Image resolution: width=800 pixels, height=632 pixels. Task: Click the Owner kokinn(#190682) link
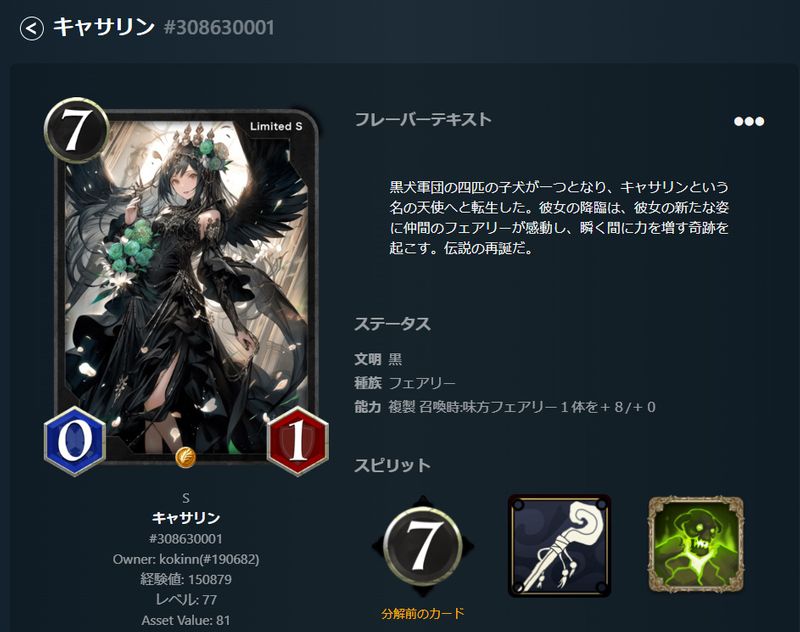(186, 560)
